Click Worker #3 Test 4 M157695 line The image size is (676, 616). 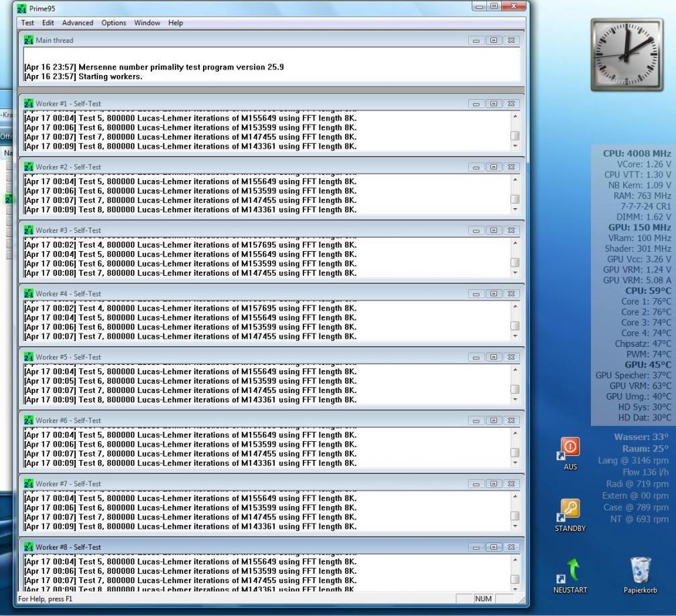(x=190, y=244)
